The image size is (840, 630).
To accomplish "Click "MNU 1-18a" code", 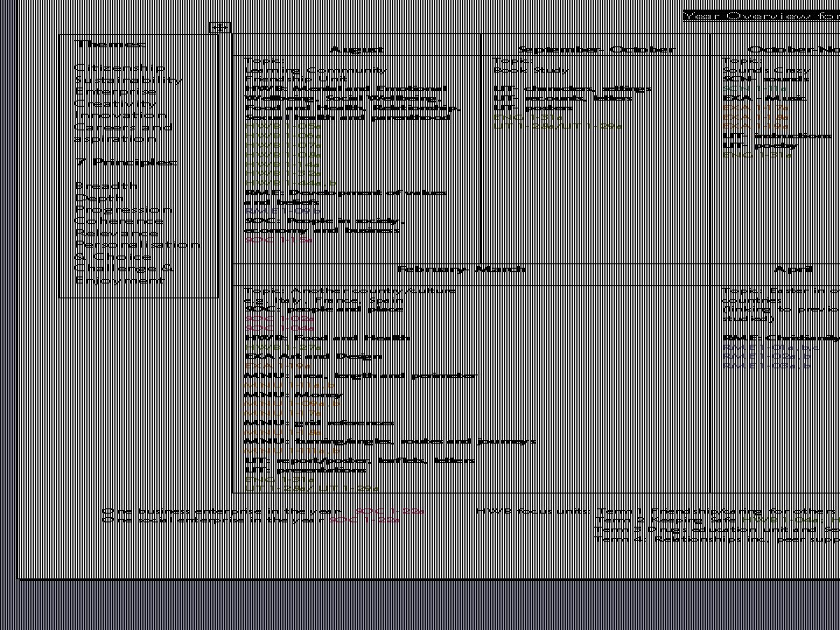I will pos(283,432).
